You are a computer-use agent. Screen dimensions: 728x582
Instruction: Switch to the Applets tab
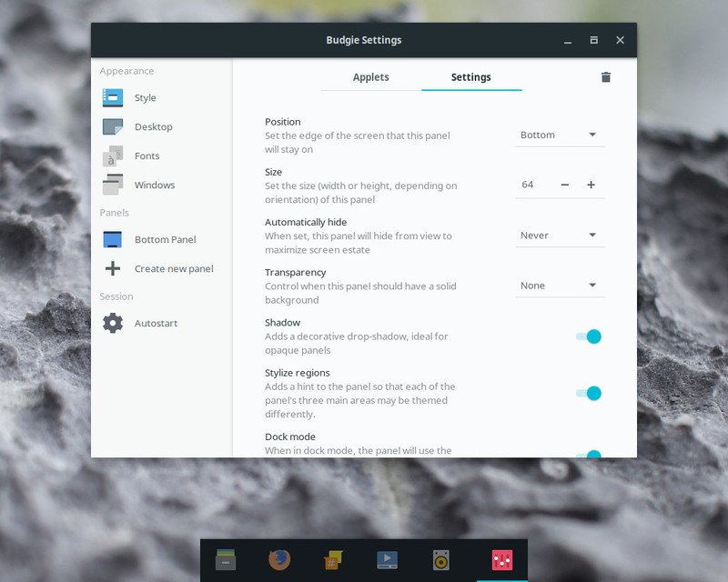pos(370,77)
